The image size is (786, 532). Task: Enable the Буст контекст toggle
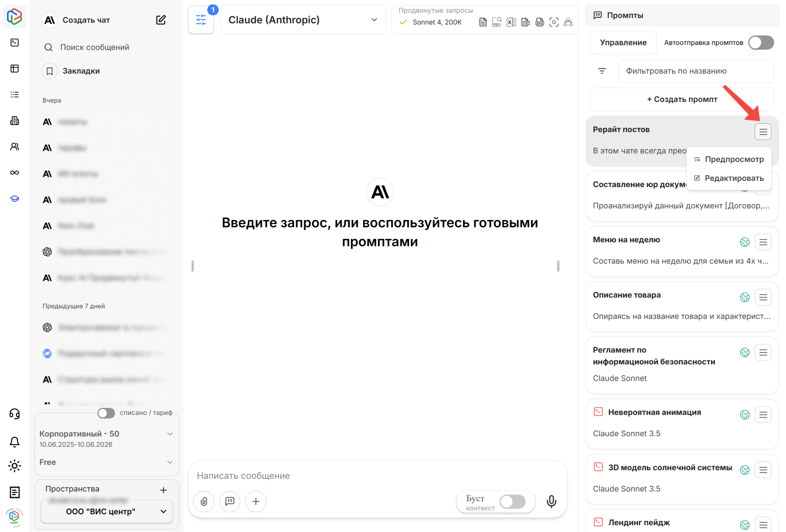point(513,502)
